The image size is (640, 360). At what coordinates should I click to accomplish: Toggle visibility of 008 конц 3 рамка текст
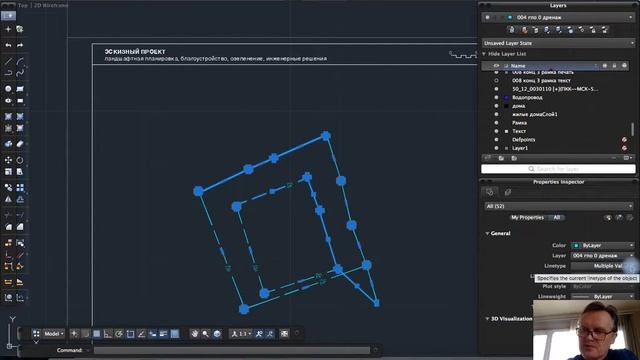pyautogui.click(x=496, y=81)
